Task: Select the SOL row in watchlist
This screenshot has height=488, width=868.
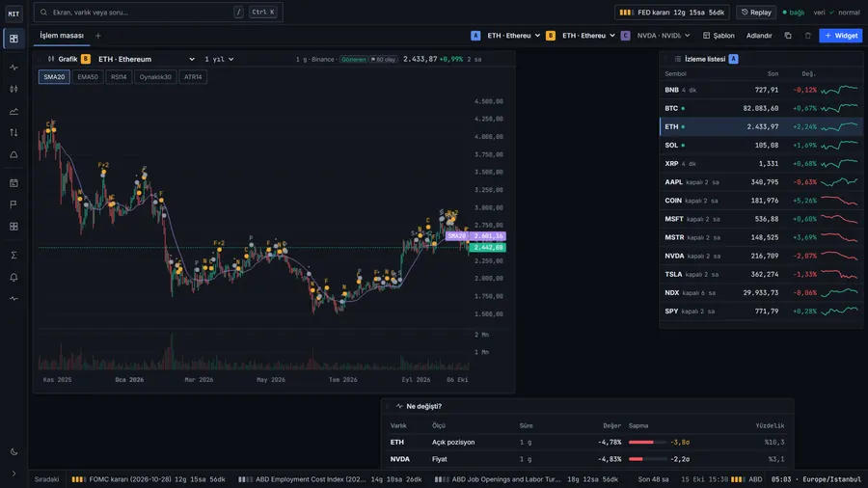Action: [x=761, y=145]
